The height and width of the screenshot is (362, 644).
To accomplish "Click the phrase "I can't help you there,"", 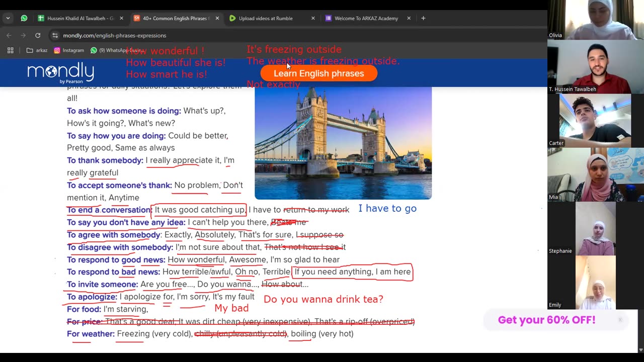I will (x=228, y=222).
